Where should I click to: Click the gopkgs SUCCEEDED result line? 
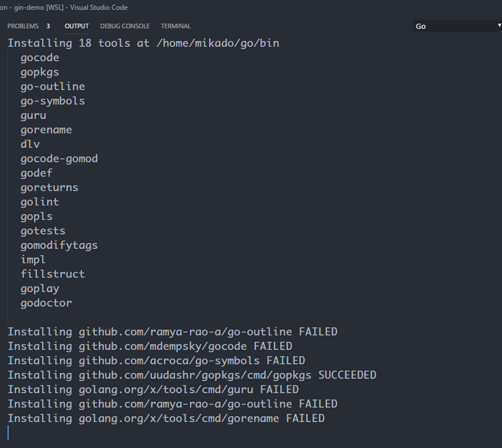click(x=192, y=375)
